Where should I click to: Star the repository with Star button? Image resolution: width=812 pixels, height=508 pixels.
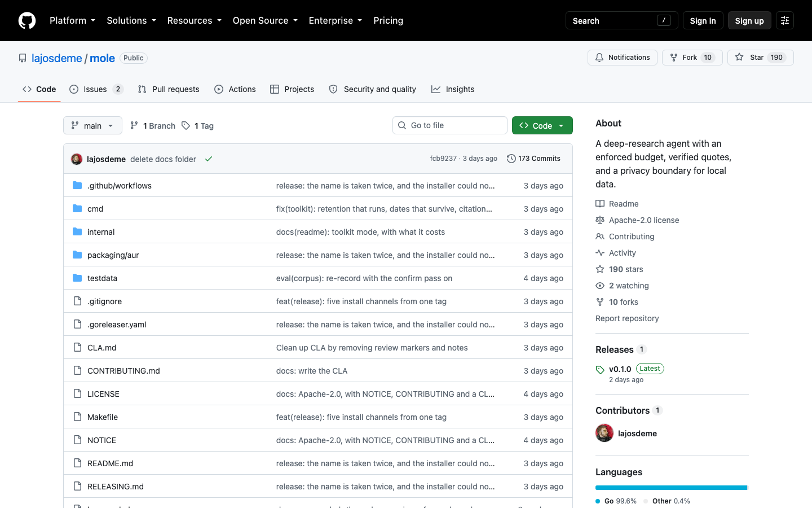pyautogui.click(x=761, y=58)
